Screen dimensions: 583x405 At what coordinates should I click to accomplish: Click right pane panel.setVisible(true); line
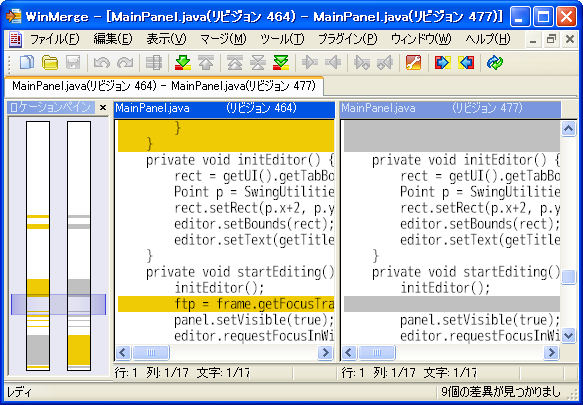[x=480, y=320]
